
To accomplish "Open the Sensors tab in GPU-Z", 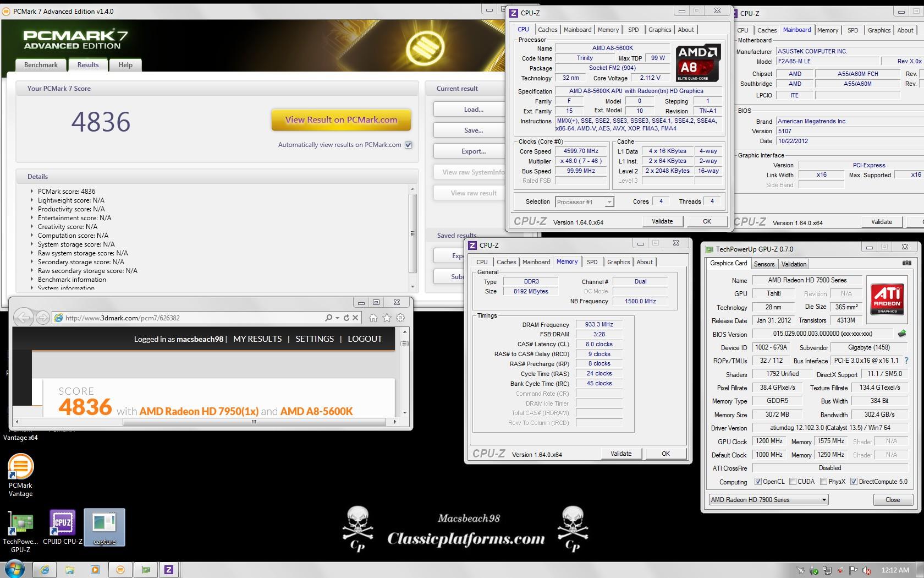I will 764,264.
